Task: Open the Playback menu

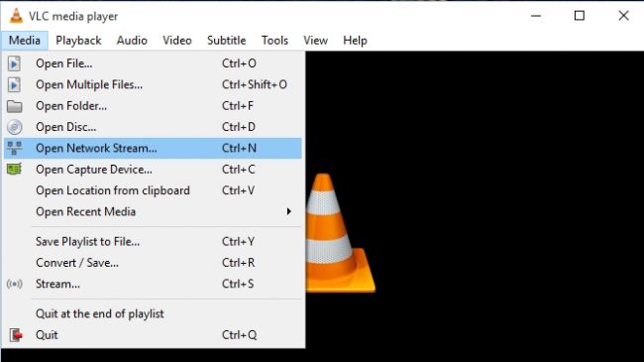Action: pos(78,41)
